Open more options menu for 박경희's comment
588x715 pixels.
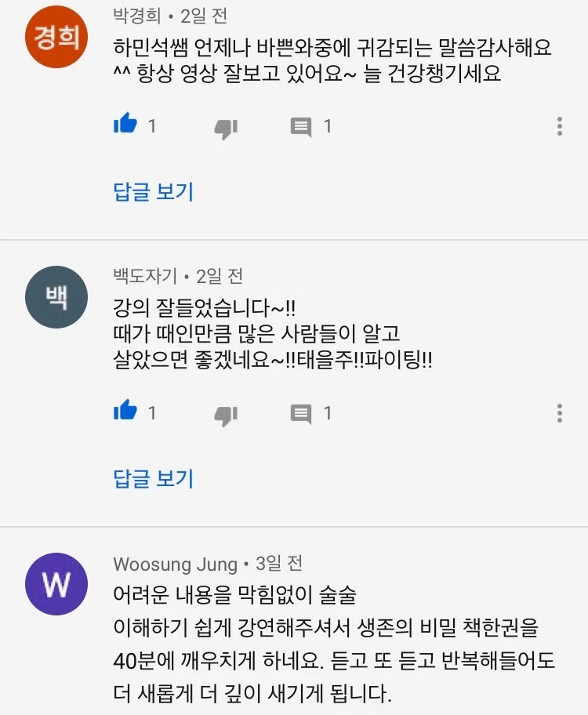pos(560,126)
